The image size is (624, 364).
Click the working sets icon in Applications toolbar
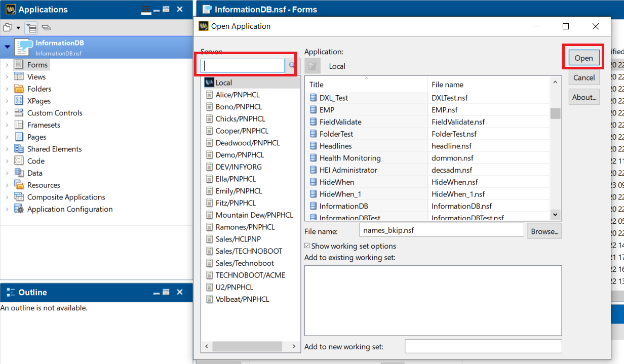pyautogui.click(x=8, y=27)
